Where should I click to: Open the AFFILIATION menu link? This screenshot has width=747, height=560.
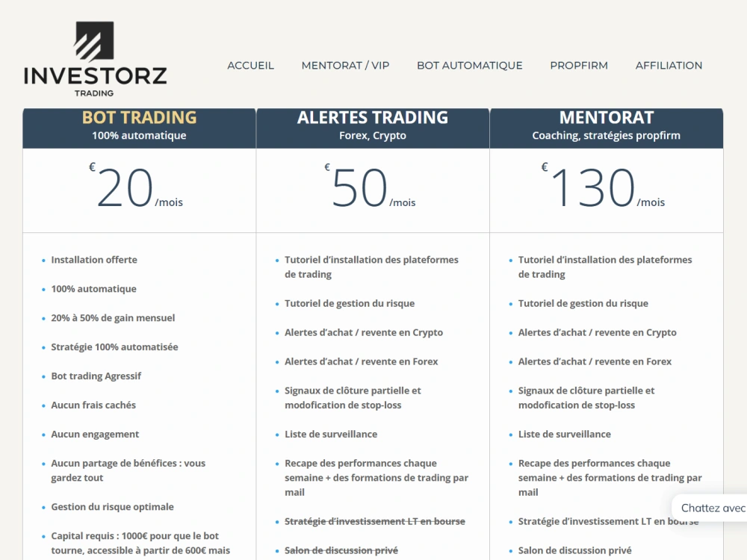click(x=669, y=66)
